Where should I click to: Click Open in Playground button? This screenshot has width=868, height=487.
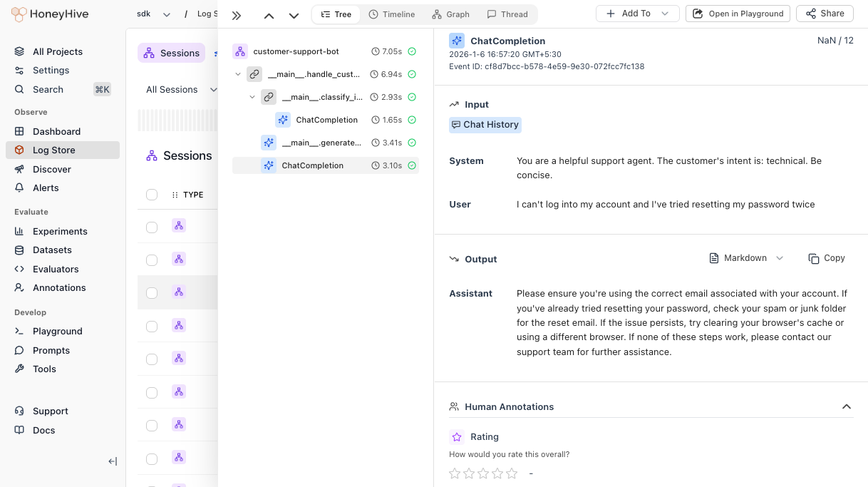pyautogui.click(x=738, y=14)
